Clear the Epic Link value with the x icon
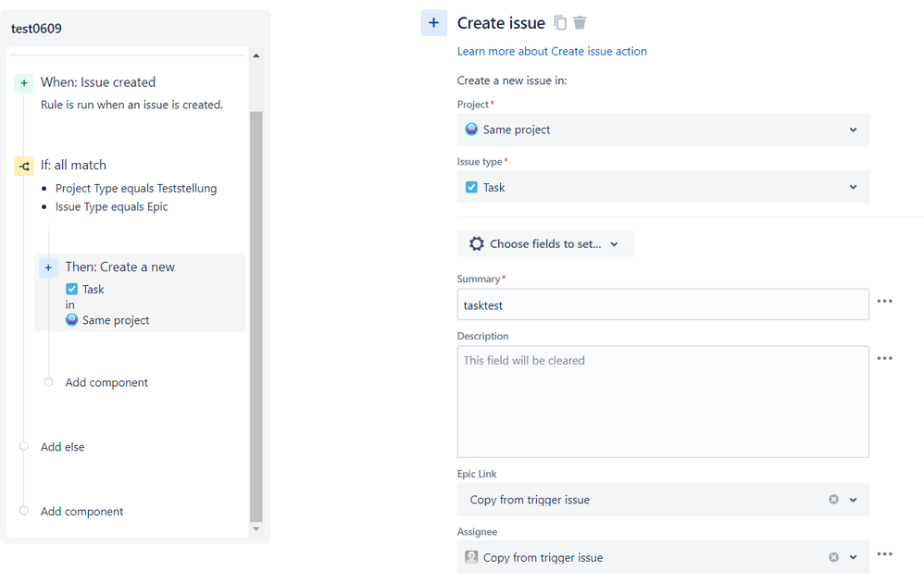Image resolution: width=924 pixels, height=583 pixels. click(x=833, y=500)
